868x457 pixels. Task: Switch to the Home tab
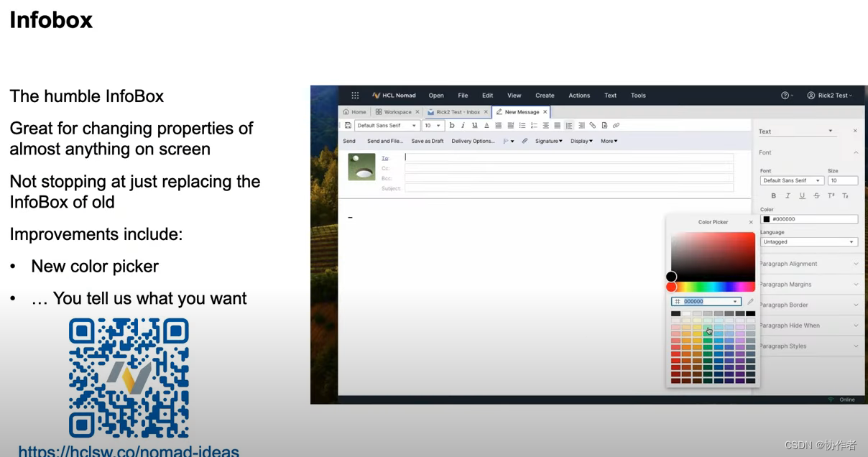coord(354,112)
